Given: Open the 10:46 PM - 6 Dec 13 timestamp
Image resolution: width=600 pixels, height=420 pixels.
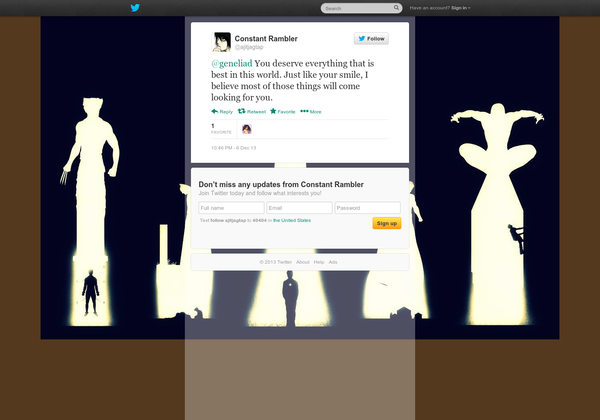Looking at the screenshot, I should click(234, 148).
